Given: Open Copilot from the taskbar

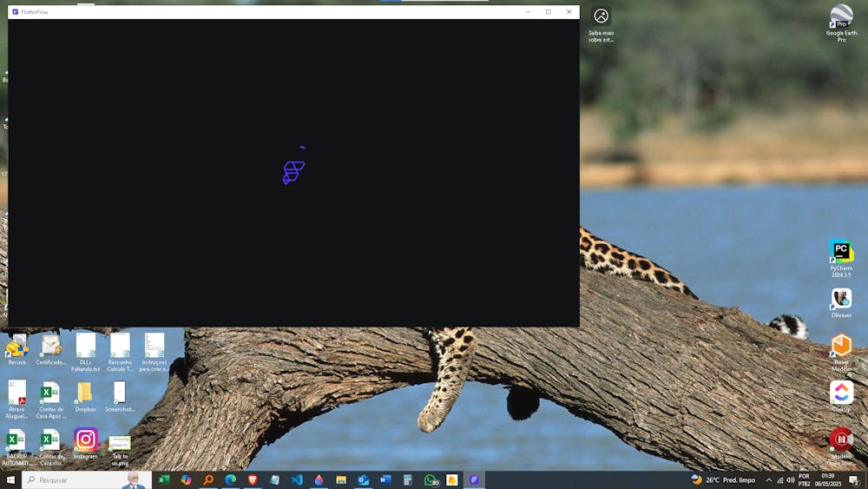Looking at the screenshot, I should click(x=186, y=479).
